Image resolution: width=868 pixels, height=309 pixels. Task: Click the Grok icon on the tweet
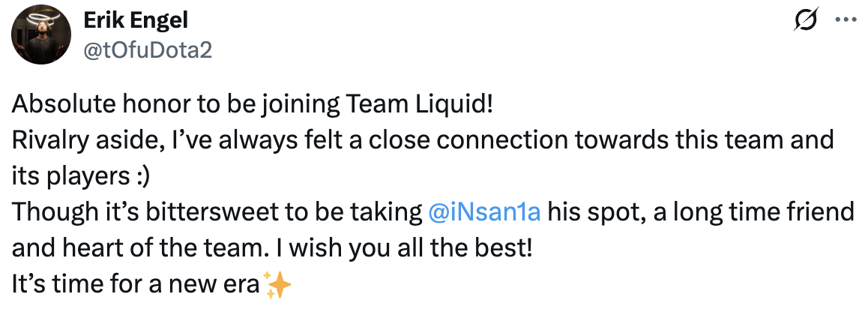(805, 24)
